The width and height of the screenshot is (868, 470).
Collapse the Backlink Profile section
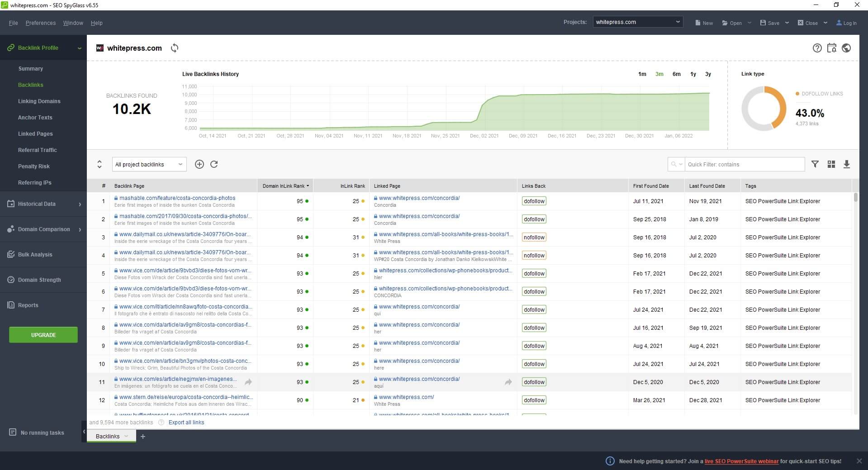[x=80, y=48]
